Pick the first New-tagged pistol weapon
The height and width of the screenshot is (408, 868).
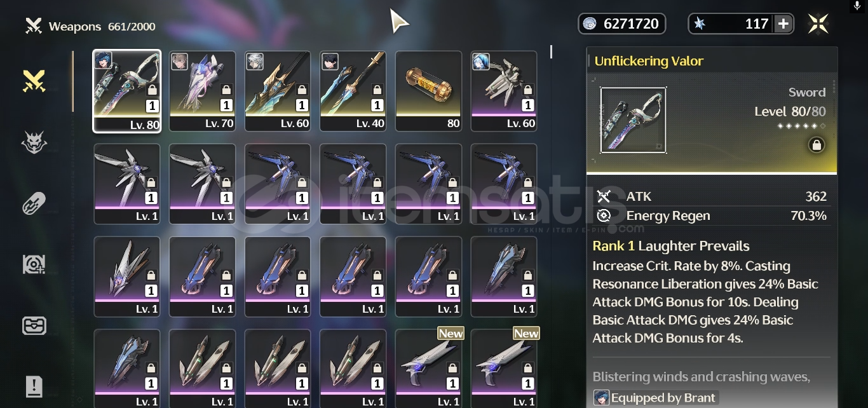428,368
